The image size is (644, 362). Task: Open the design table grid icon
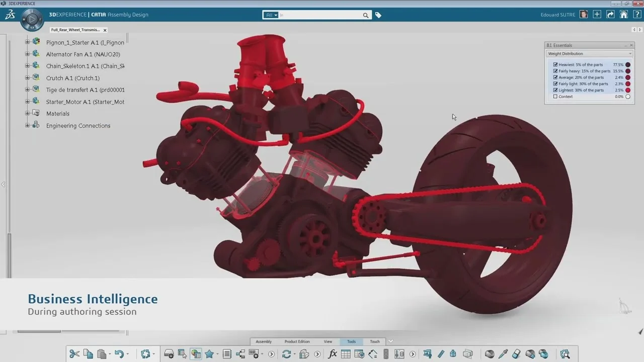(346, 354)
